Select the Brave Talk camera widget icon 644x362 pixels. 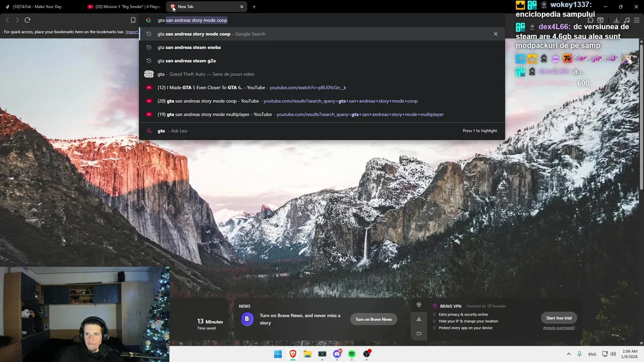(419, 333)
